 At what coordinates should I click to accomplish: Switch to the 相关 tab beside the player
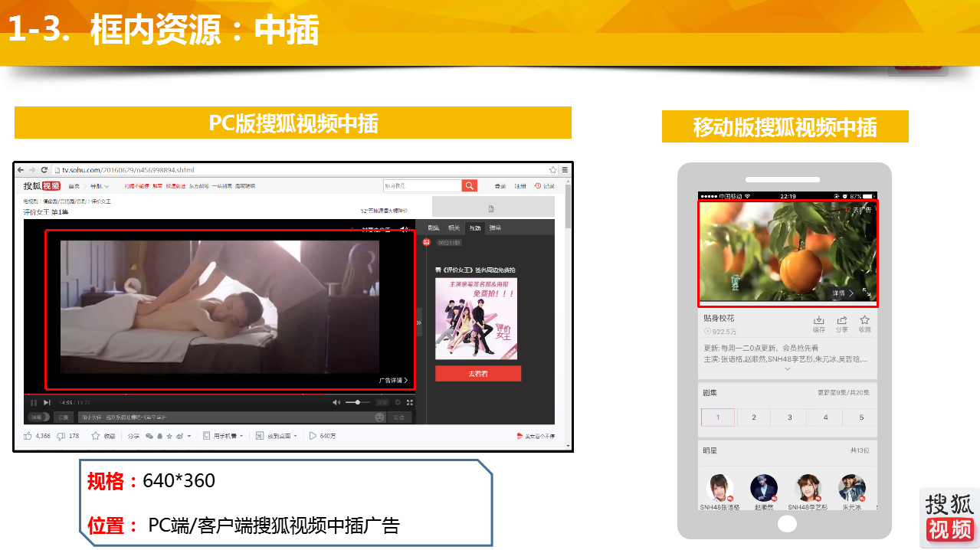click(x=454, y=228)
